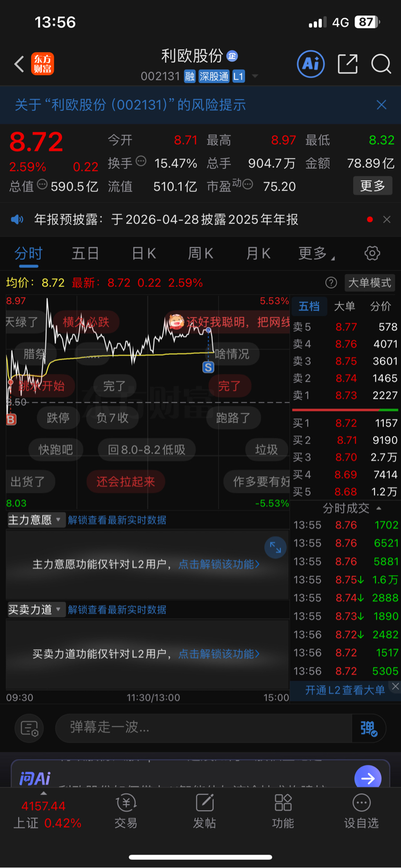This screenshot has height=868, width=401.
Task: Open the 发帖 post icon
Action: click(204, 811)
